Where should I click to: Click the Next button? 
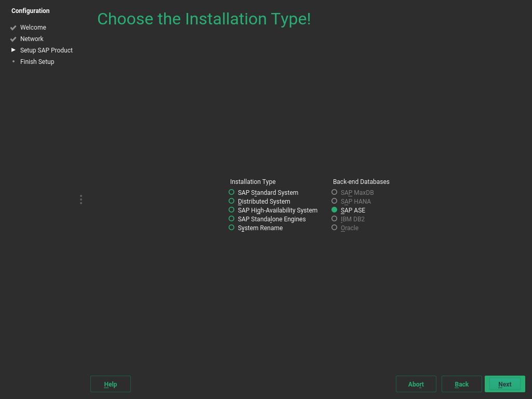click(x=504, y=384)
